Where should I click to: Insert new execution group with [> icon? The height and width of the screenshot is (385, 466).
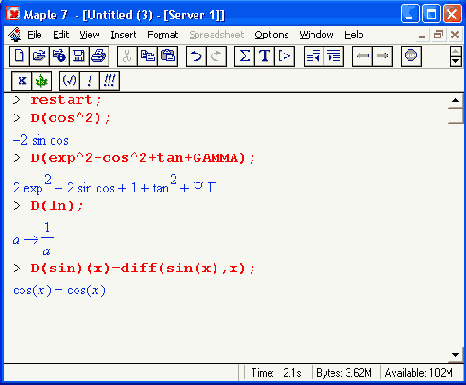click(284, 56)
